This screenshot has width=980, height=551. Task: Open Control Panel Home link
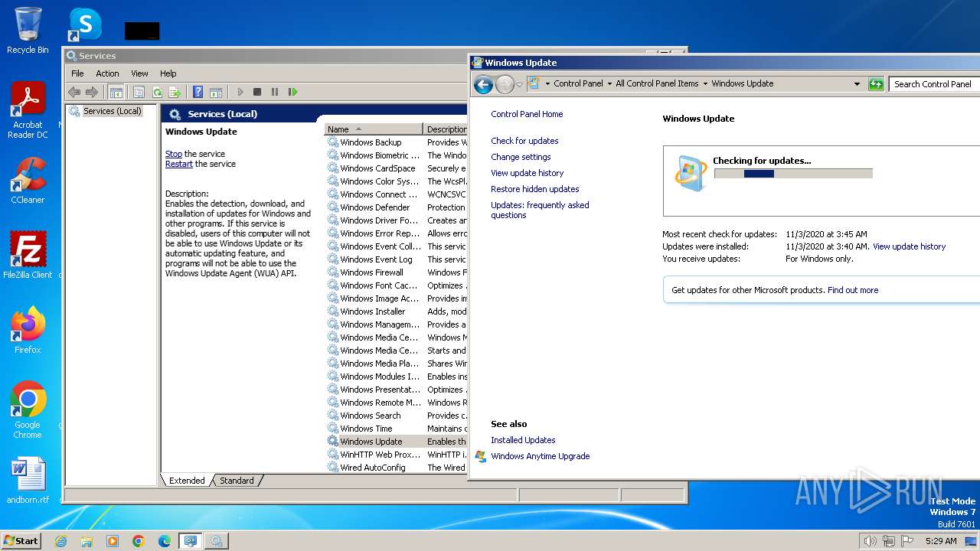527,114
